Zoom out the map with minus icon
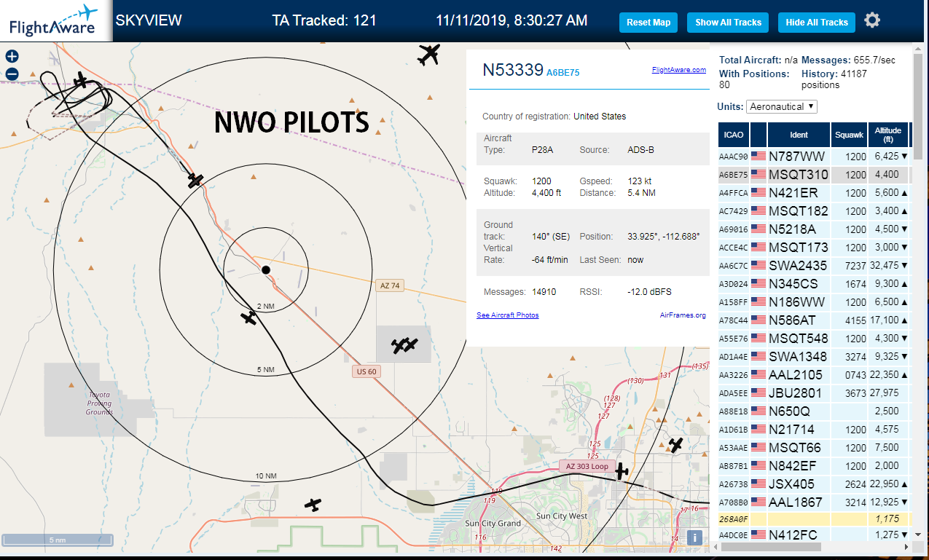This screenshot has height=560, width=929. (x=12, y=74)
